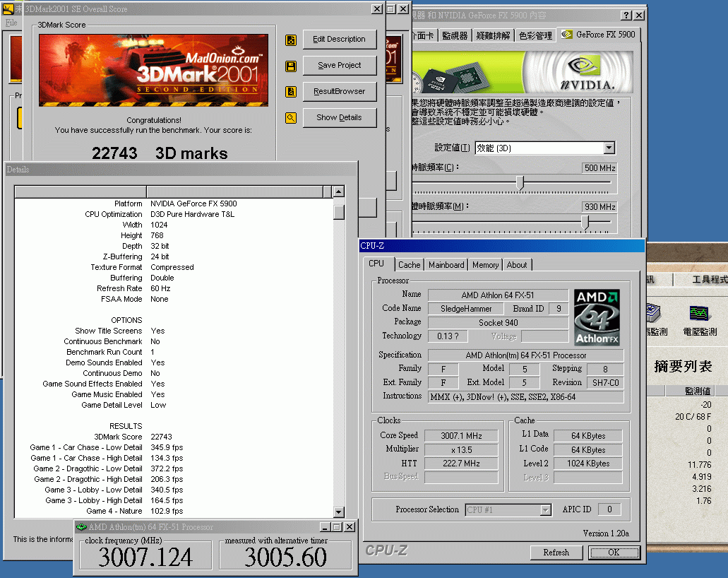Adjust the core clock 500 MHz slider handle
The width and height of the screenshot is (728, 578).
520,182
